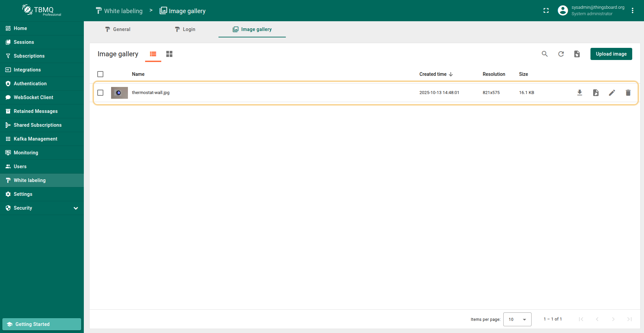Delete the thermostat-wall.jpg image
This screenshot has height=333, width=644.
(628, 93)
